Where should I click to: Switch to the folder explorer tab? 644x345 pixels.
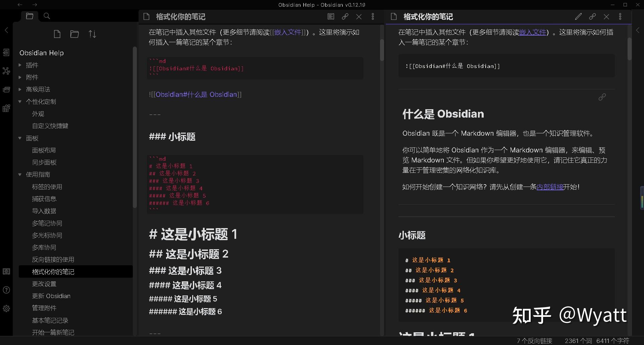coord(30,16)
